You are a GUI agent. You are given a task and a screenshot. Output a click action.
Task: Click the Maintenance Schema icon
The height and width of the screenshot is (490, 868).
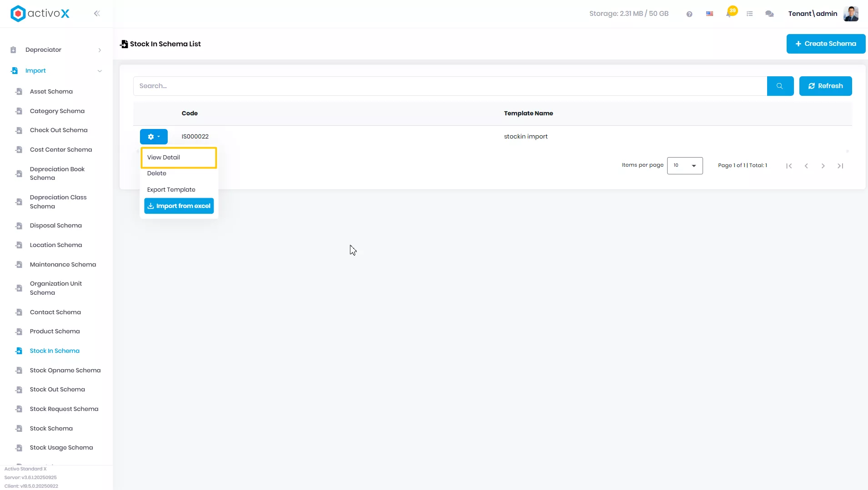(x=19, y=265)
